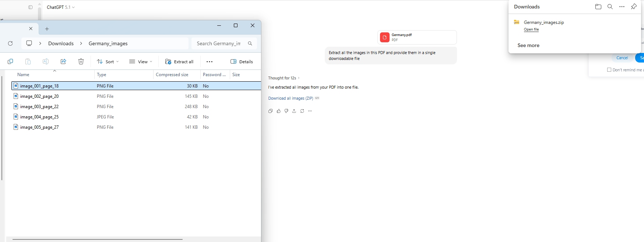Click Open file link under Germany_images.zip
The width and height of the screenshot is (644, 242).
click(x=531, y=29)
